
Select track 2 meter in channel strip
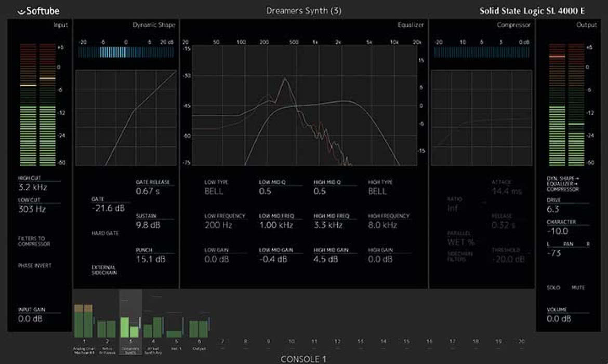pos(106,329)
